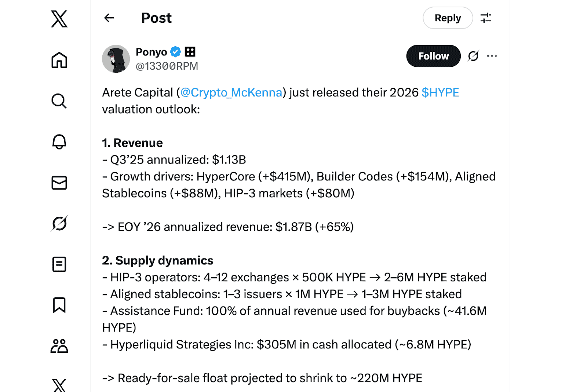Viewport: 587px width, 392px height.
Task: Go back using the left arrow
Action: tap(109, 18)
